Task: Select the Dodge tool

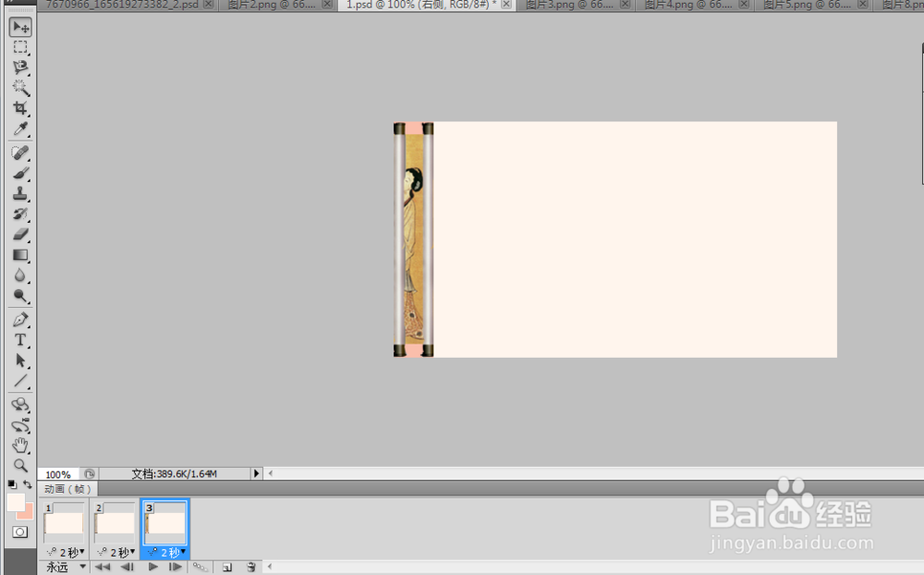Action: [x=20, y=296]
